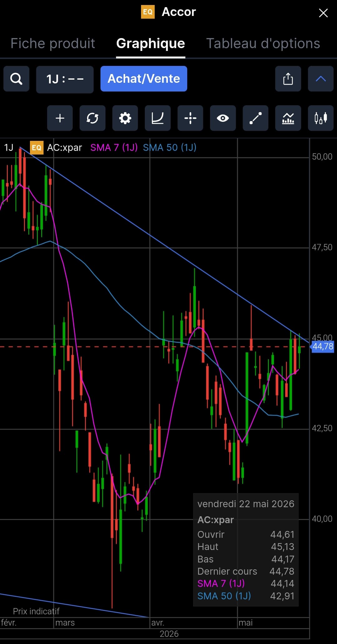Tap the 44,78 current price label
The width and height of the screenshot is (337, 644).
(323, 347)
